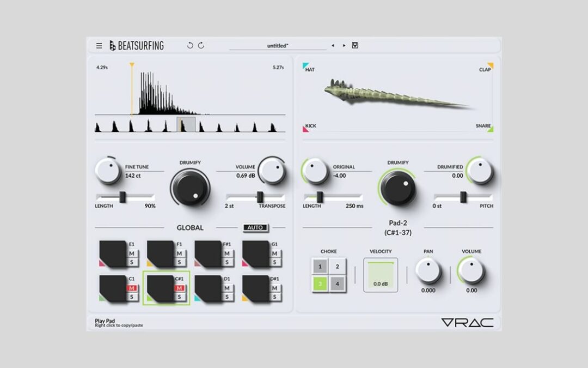This screenshot has height=368, width=588.
Task: Solo the D1 pad
Action: pyautogui.click(x=227, y=297)
